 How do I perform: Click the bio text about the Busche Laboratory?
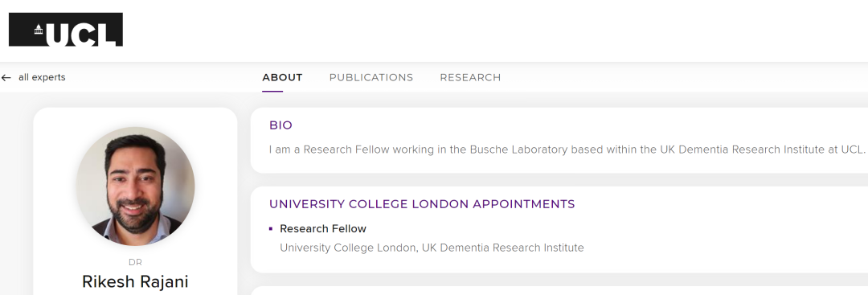click(567, 150)
